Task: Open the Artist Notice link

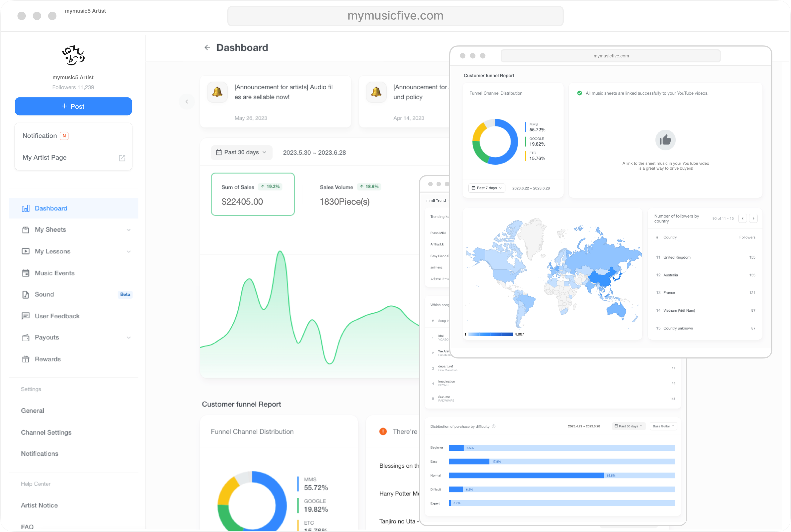Action: click(x=39, y=505)
